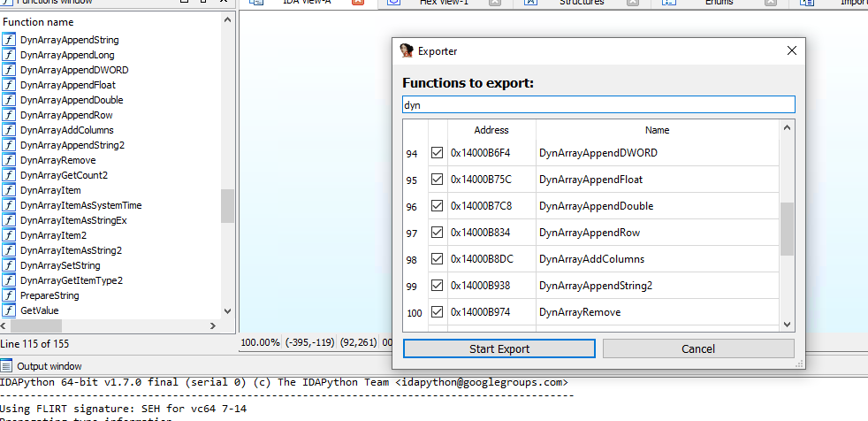Click Functions window scroll down arrow

point(227,312)
